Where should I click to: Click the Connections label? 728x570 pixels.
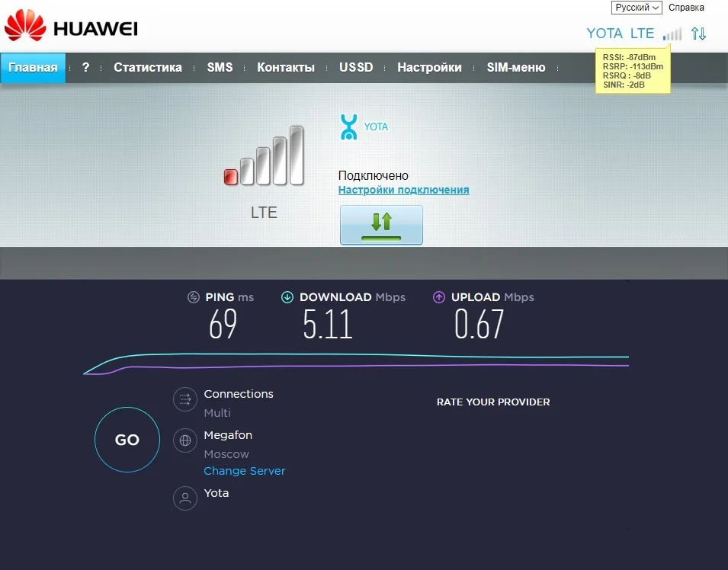tap(239, 394)
